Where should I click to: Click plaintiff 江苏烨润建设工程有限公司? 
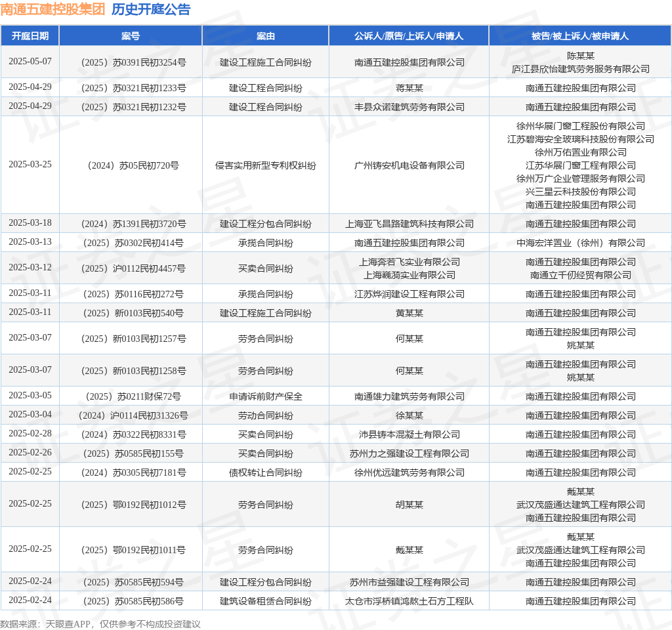pyautogui.click(x=409, y=295)
